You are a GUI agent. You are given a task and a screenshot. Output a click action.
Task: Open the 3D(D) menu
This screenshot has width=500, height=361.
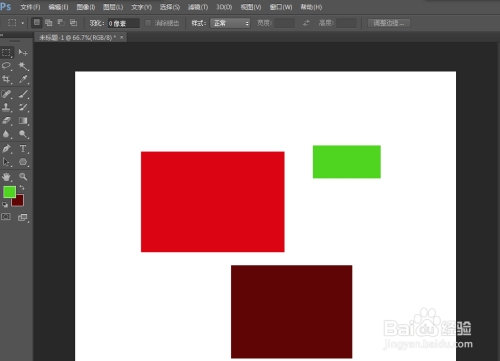pyautogui.click(x=224, y=7)
